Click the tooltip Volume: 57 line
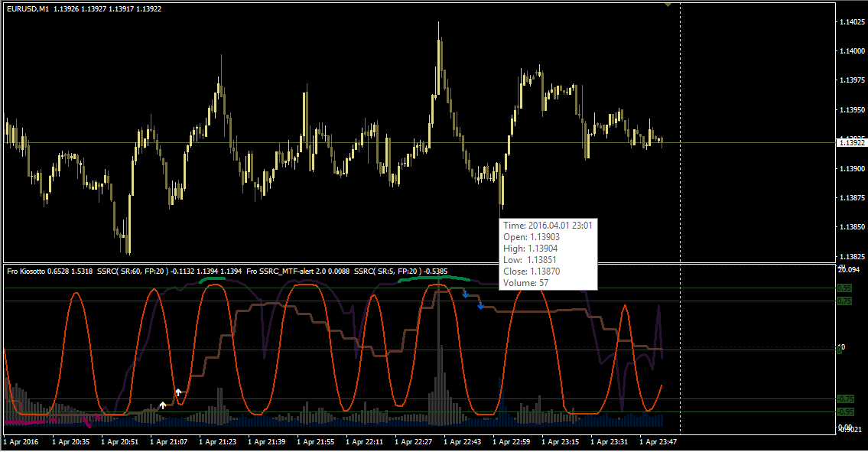868x452 pixels. (526, 283)
